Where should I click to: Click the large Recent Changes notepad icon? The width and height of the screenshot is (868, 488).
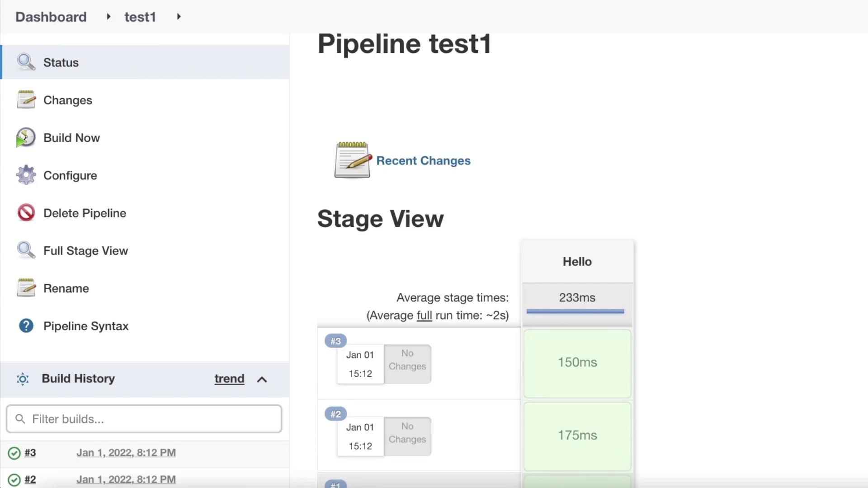pyautogui.click(x=352, y=160)
